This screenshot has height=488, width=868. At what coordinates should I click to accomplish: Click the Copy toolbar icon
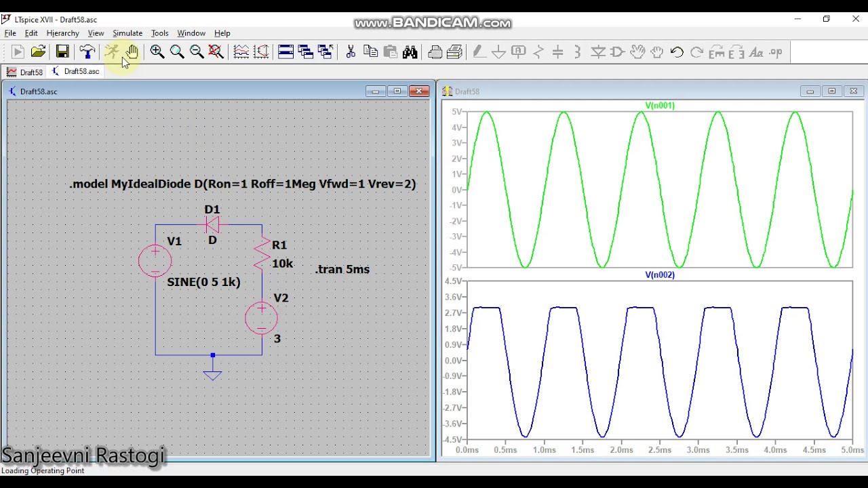[370, 52]
